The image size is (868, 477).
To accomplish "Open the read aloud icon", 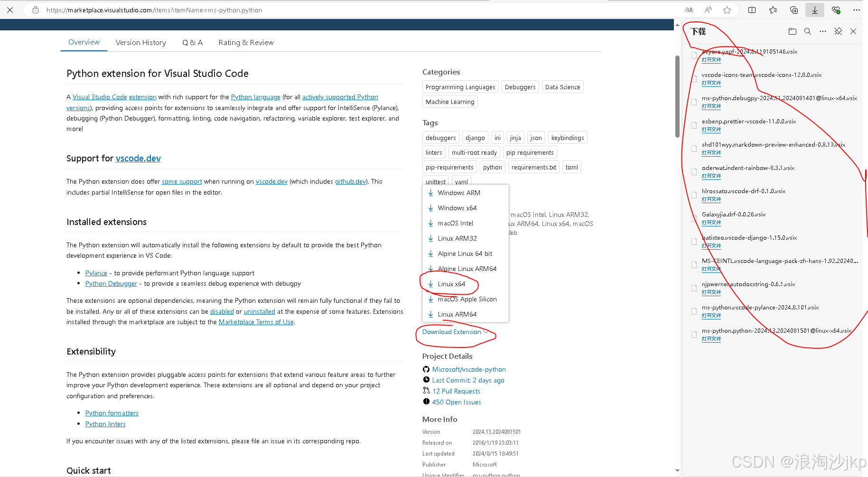I will (708, 10).
